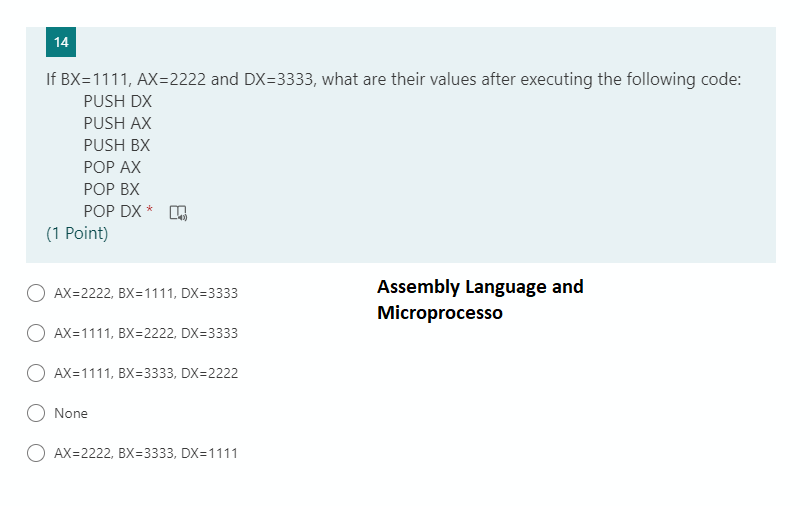This screenshot has width=810, height=506.
Task: Click the POP DX code line
Action: [113, 211]
